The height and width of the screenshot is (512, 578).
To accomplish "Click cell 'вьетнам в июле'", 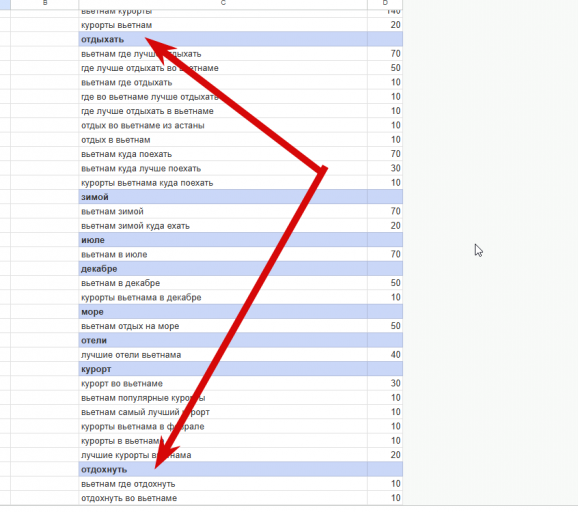I will coord(223,255).
